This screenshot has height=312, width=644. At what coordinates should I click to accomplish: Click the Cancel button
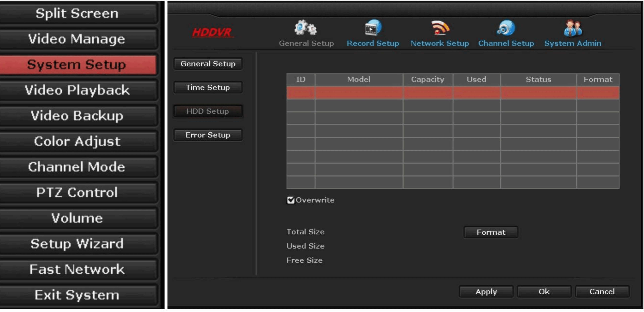pyautogui.click(x=602, y=292)
